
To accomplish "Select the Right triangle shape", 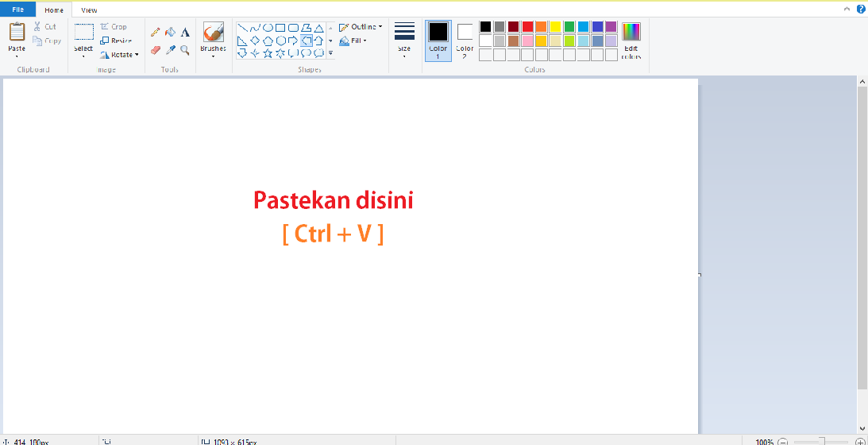I will point(242,41).
